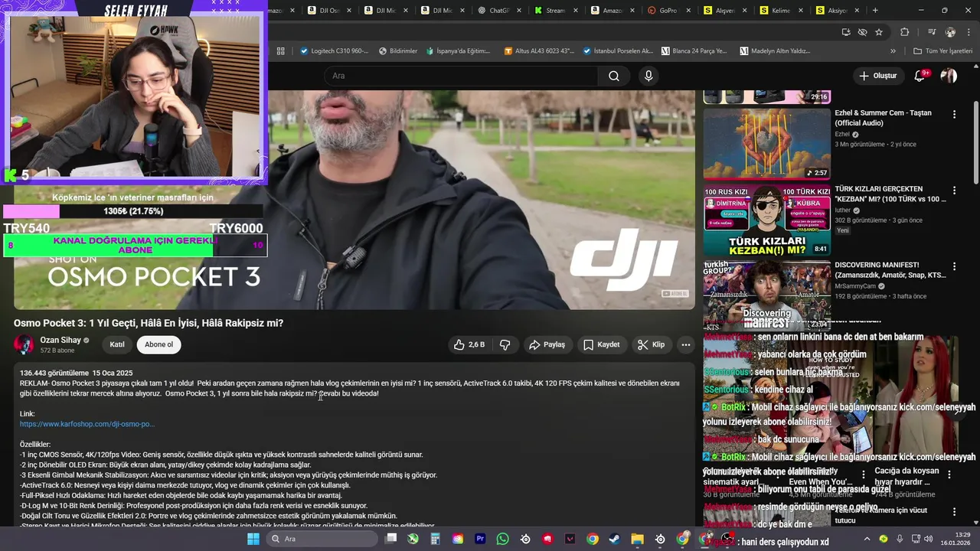980x551 pixels.
Task: Switch to the GoPro tab
Action: [668, 11]
